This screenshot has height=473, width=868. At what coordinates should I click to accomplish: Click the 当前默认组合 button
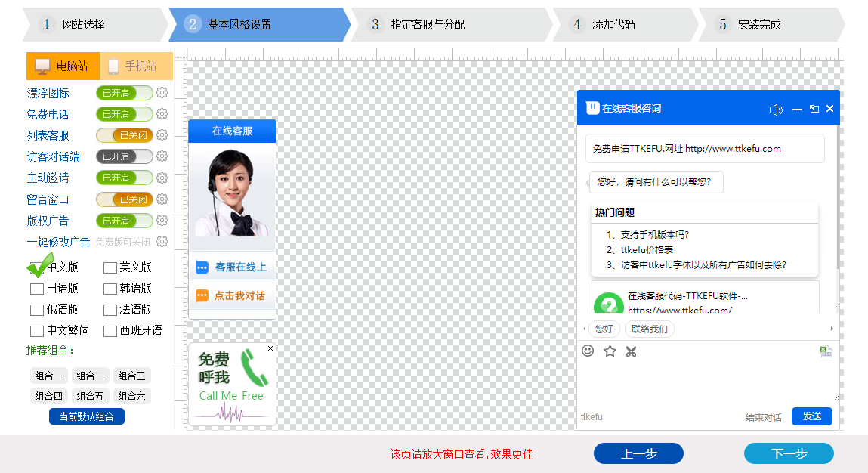pos(86,416)
